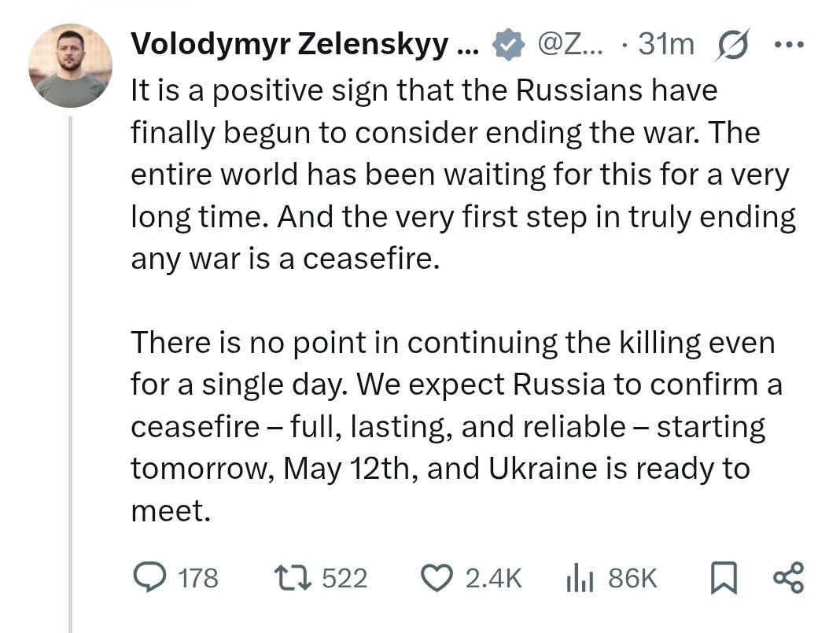Click the 2.4K likes count
Viewport: 840px width, 633px height.
493,578
